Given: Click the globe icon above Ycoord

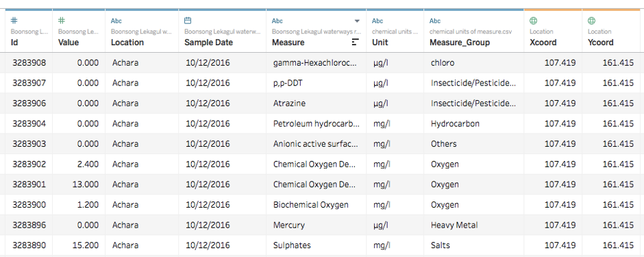Looking at the screenshot, I should click(591, 21).
